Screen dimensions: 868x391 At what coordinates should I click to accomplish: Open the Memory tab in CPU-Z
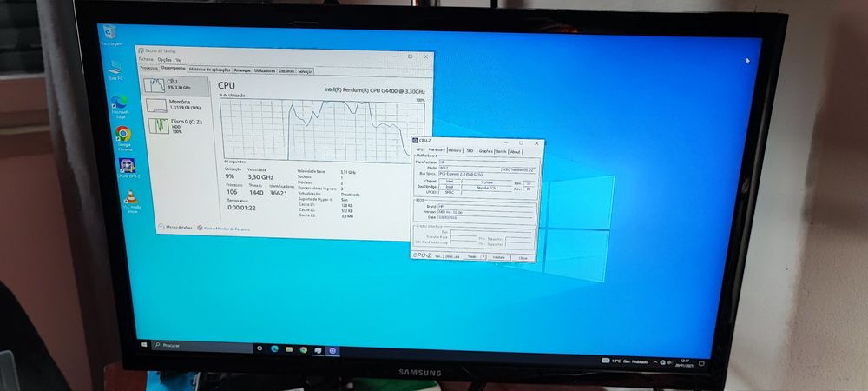(455, 150)
